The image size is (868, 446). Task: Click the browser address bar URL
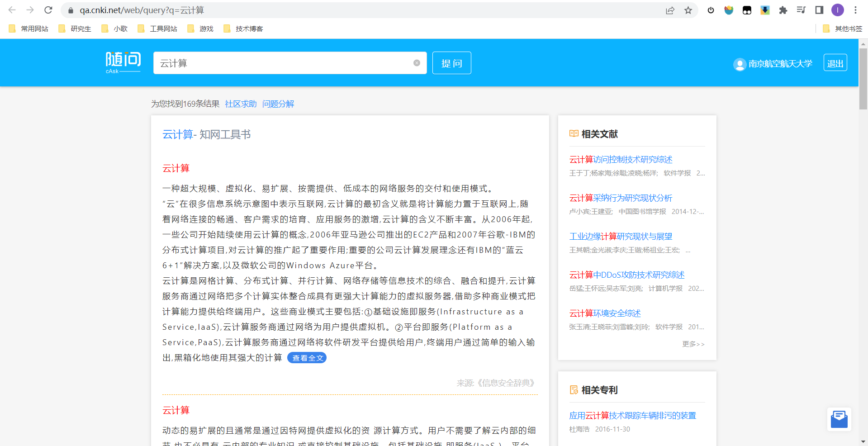pos(142,10)
